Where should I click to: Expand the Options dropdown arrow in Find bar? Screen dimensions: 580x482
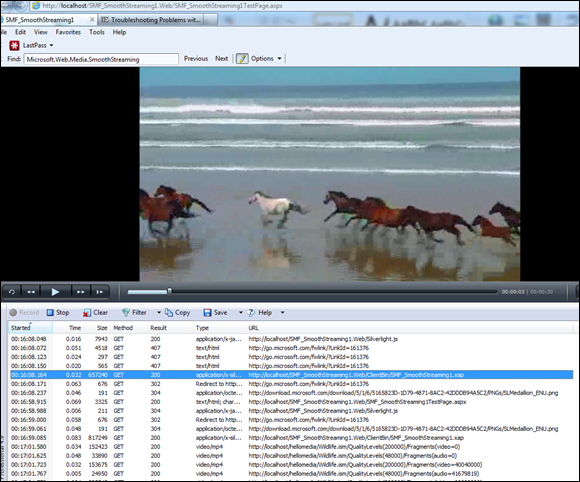click(x=279, y=58)
